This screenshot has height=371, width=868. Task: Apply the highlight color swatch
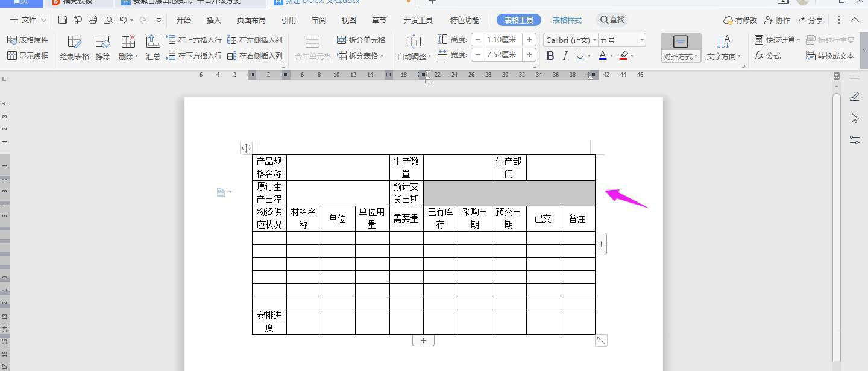click(x=623, y=55)
